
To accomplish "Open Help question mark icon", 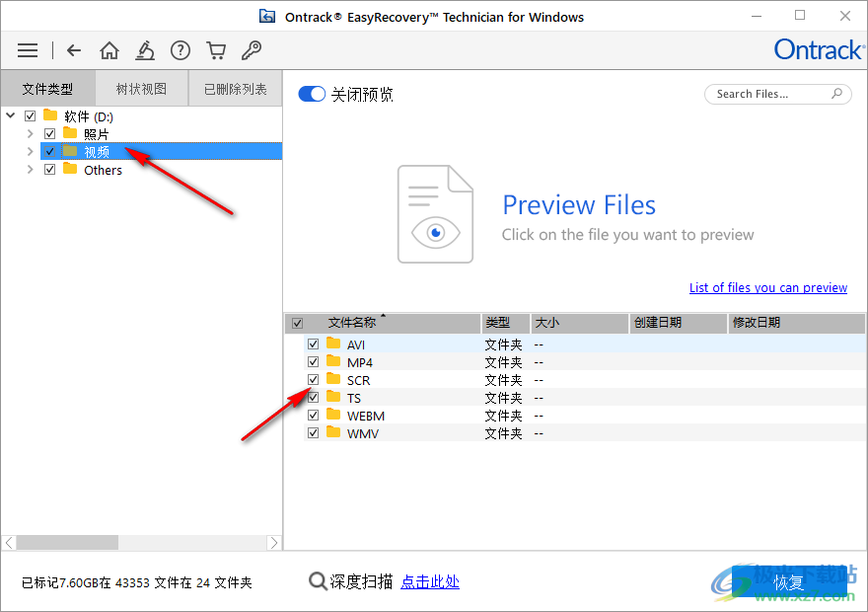I will point(180,50).
